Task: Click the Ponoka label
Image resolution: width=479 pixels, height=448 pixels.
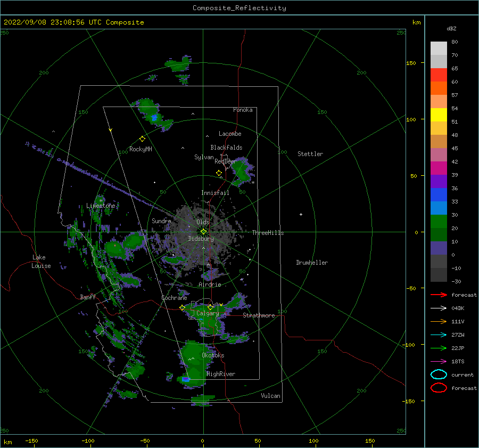Action: click(243, 110)
